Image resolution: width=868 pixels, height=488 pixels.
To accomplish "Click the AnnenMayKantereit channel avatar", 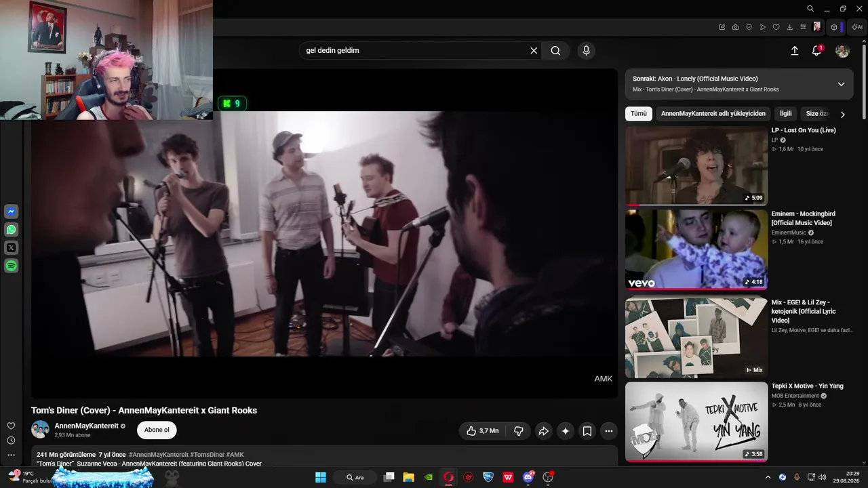I will [41, 430].
